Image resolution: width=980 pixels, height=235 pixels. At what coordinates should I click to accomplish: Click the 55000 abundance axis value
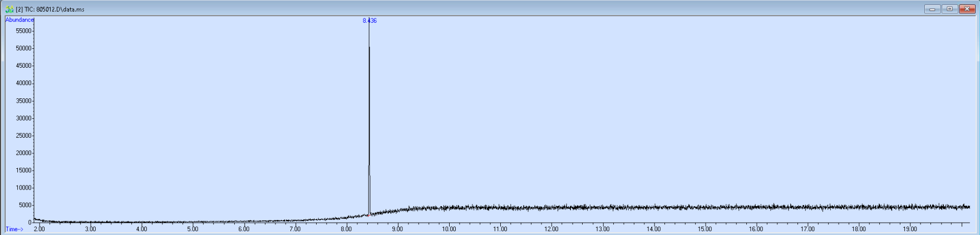(x=23, y=31)
